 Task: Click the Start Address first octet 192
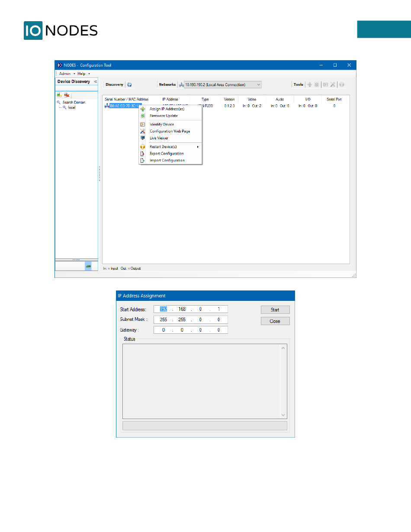tap(164, 309)
